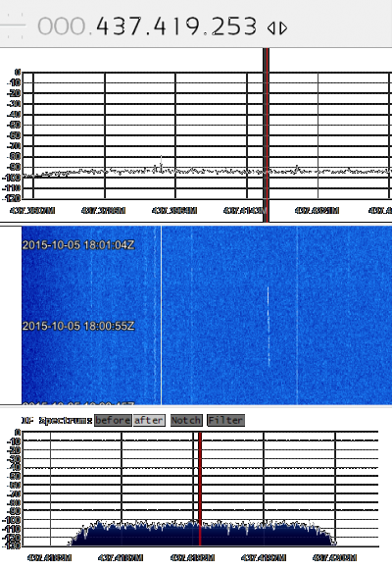Click the faint slider at the top-left corner

(13, 26)
